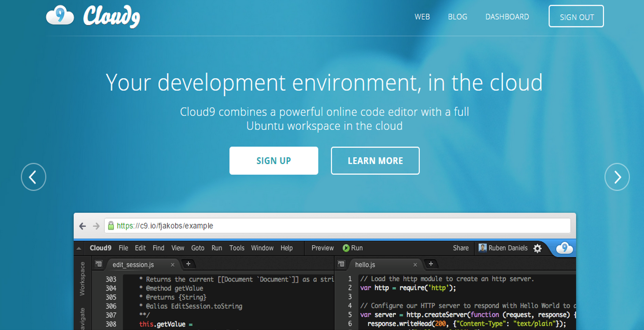Open the tab list menu left of edit_session.js
The width and height of the screenshot is (644, 330).
click(98, 264)
